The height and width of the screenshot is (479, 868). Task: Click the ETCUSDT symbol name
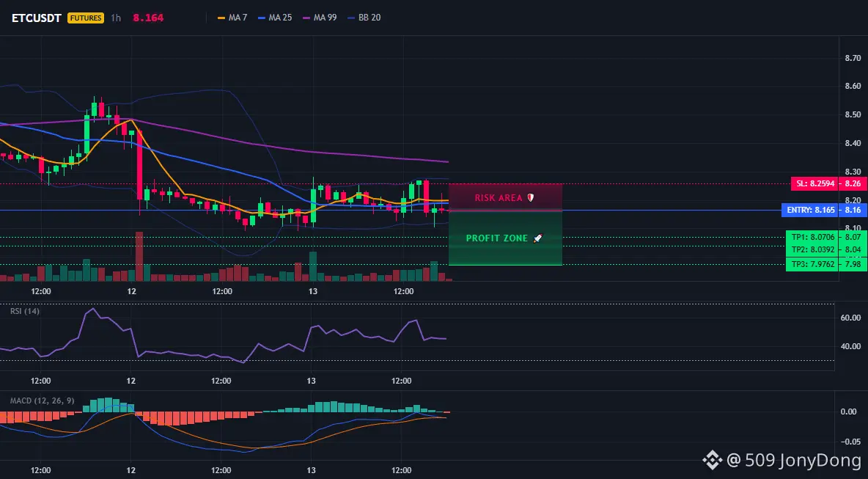[x=37, y=18]
